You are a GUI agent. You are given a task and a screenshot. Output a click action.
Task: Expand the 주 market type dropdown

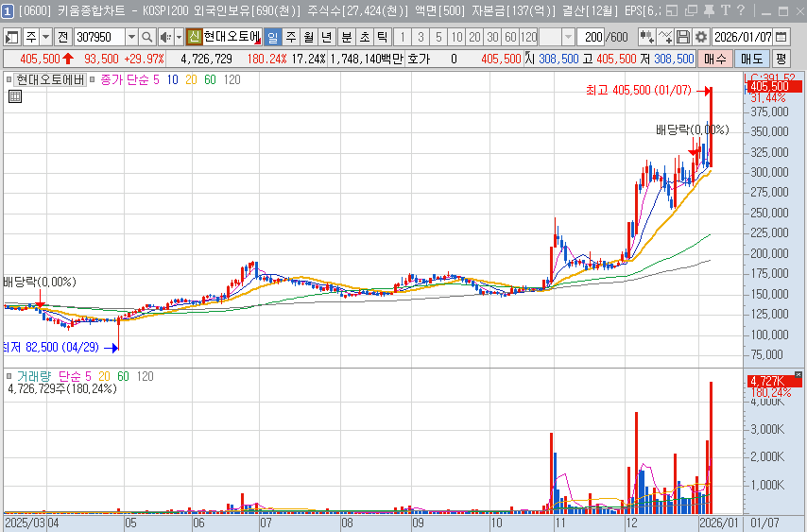(45, 37)
